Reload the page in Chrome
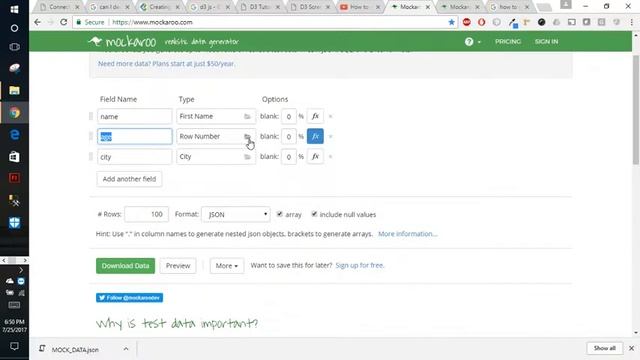Screen dimensions: 640x360 coord(64,22)
